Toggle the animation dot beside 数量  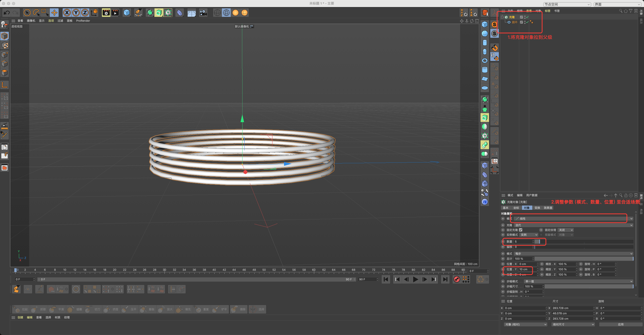[503, 242]
